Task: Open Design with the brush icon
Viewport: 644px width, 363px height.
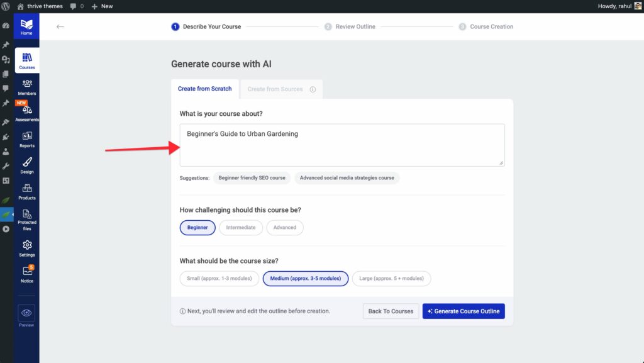Action: click(x=26, y=165)
